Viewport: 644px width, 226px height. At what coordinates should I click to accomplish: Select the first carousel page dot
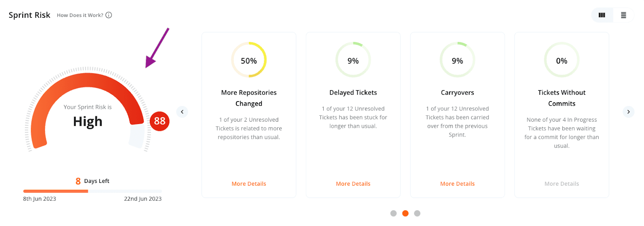click(393, 214)
